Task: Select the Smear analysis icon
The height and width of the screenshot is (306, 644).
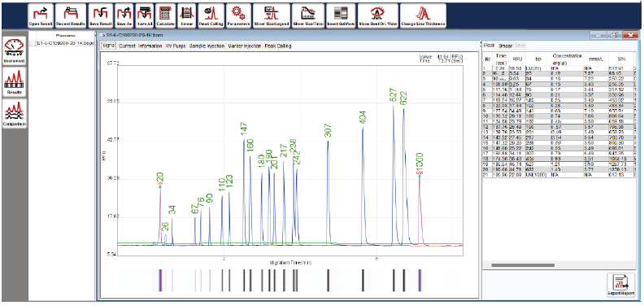Action: (x=187, y=15)
